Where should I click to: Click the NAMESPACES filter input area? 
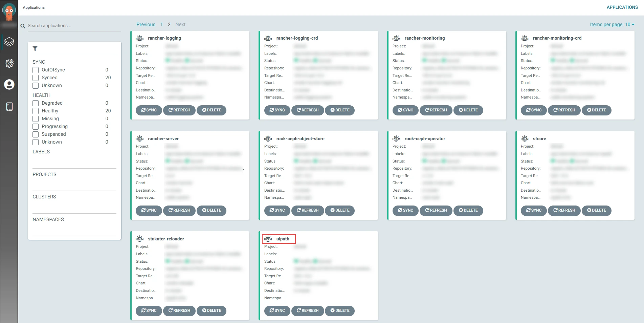tap(74, 230)
